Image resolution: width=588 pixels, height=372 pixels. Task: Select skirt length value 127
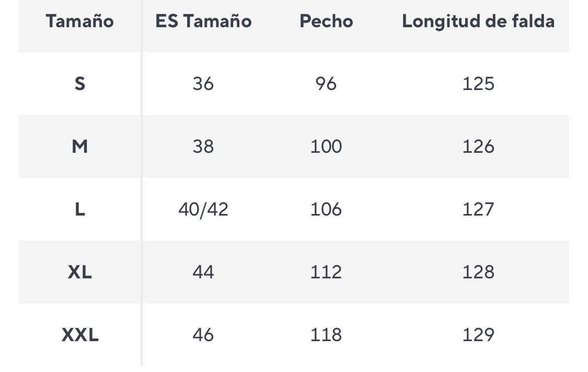pos(478,209)
